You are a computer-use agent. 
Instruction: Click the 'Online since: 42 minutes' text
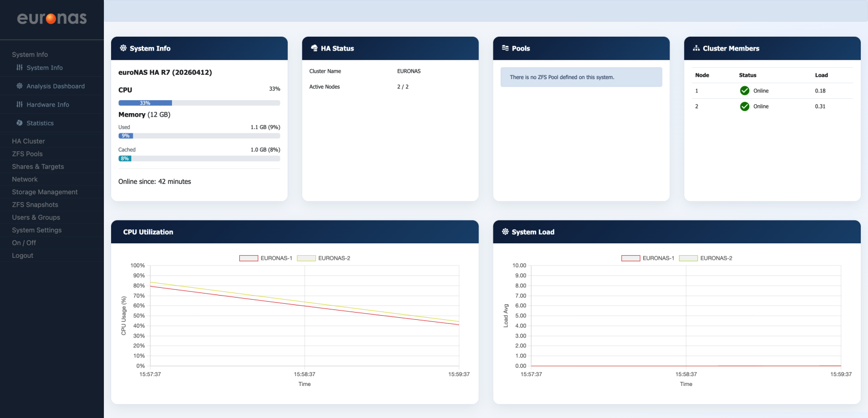click(154, 182)
